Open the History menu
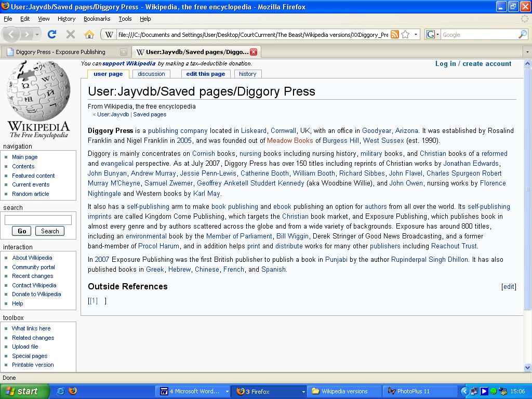 pos(66,19)
